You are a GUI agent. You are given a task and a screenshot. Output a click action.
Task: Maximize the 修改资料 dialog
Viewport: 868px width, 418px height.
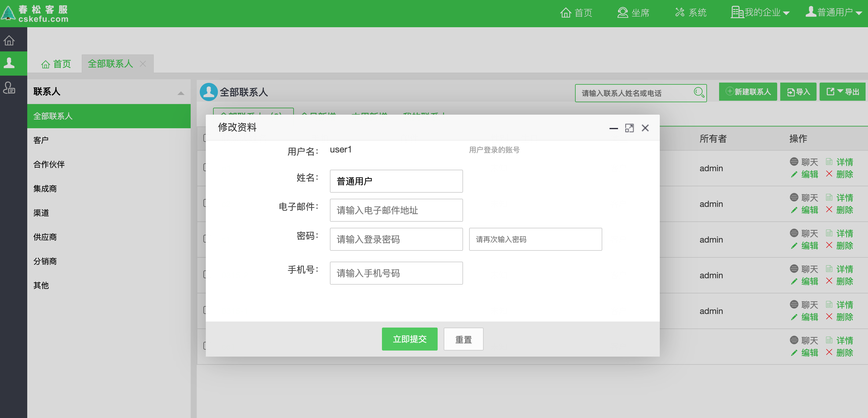[x=629, y=128]
